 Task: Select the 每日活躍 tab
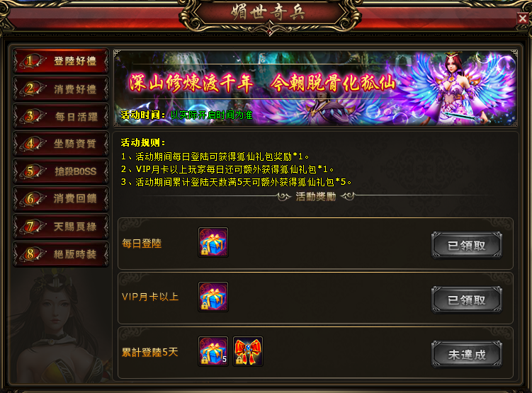[61, 116]
